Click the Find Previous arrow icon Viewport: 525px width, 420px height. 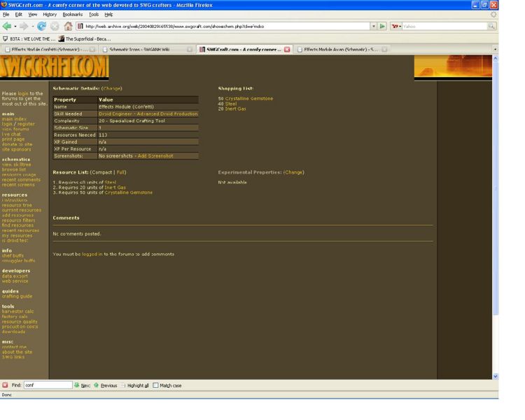pyautogui.click(x=97, y=385)
